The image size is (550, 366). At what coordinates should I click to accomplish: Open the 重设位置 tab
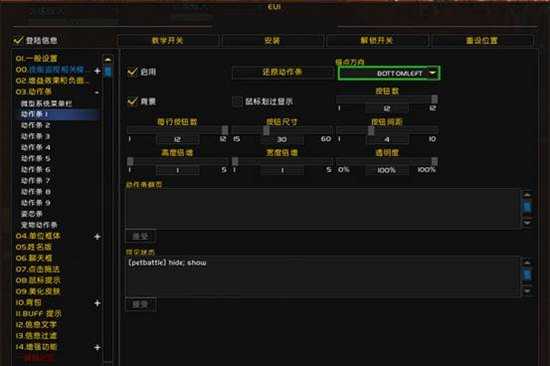coord(482,41)
